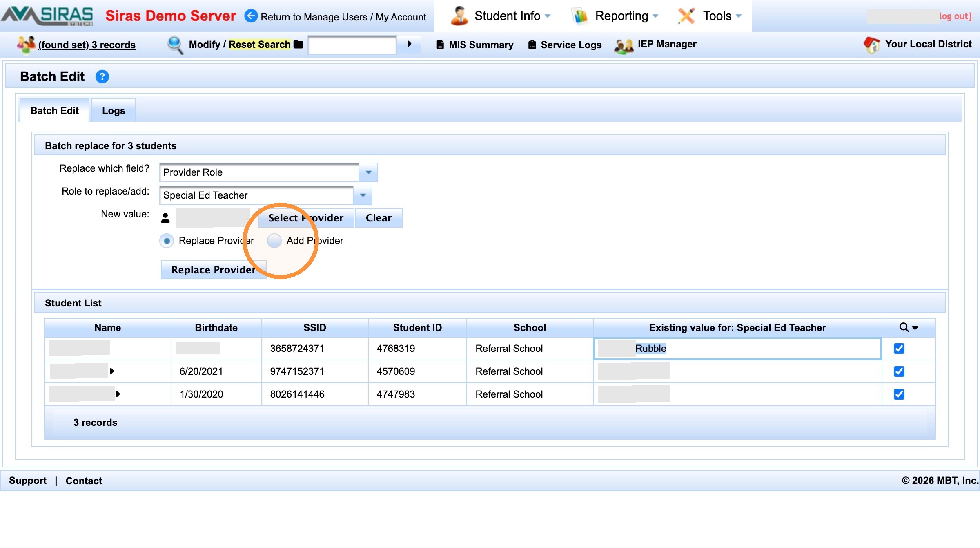Open the Support link

pos(28,481)
